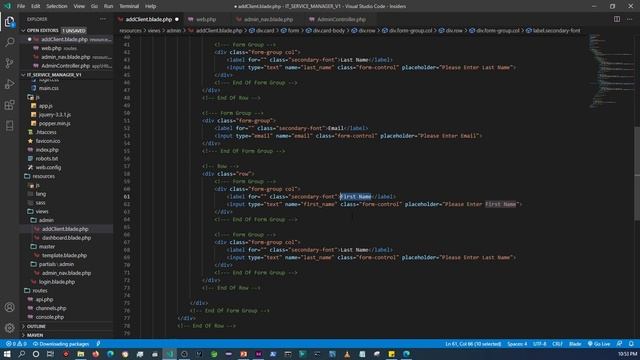
Task: Click the Split Editor icon
Action: [617, 19]
